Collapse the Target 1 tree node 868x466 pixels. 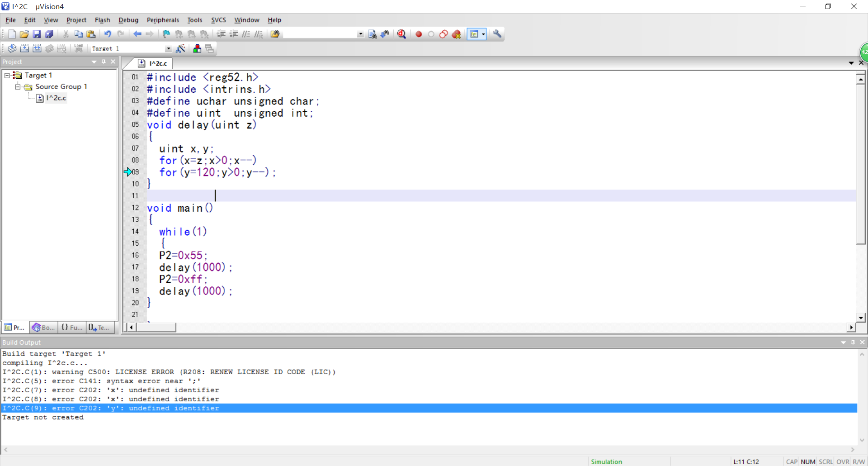coord(7,75)
